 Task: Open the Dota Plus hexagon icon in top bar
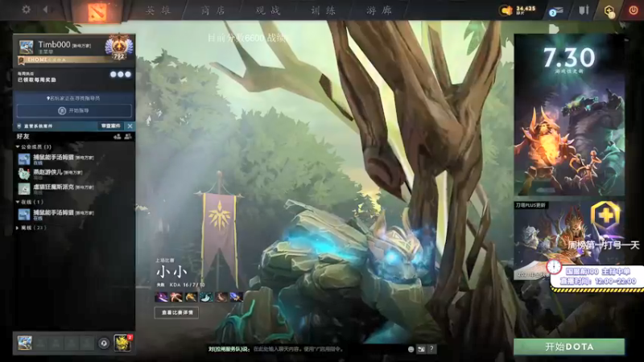click(x=609, y=10)
